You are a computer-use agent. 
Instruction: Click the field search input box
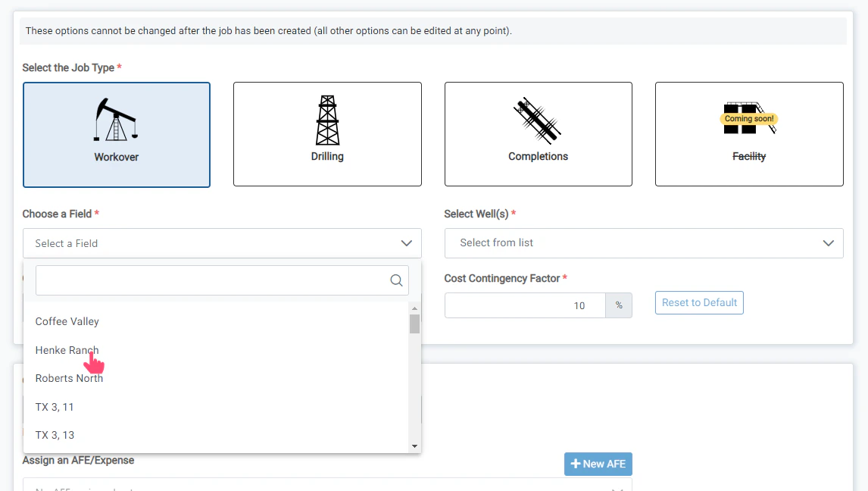coord(222,280)
